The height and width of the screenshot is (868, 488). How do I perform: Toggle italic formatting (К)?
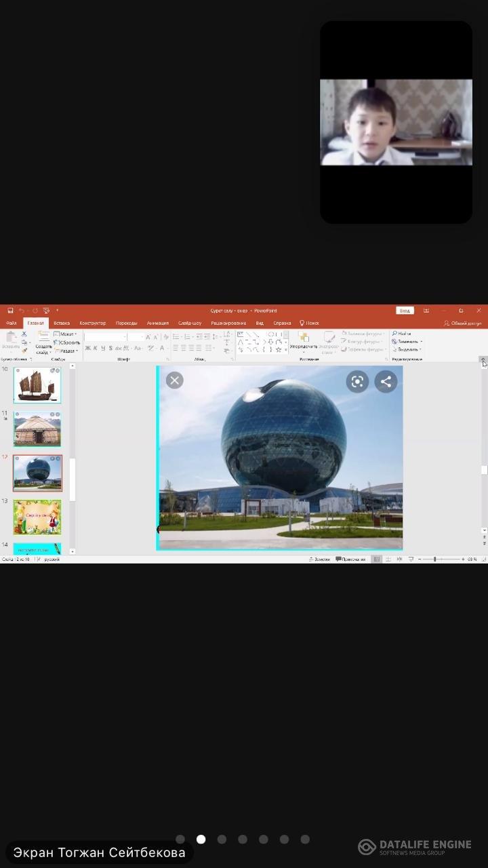[96, 348]
